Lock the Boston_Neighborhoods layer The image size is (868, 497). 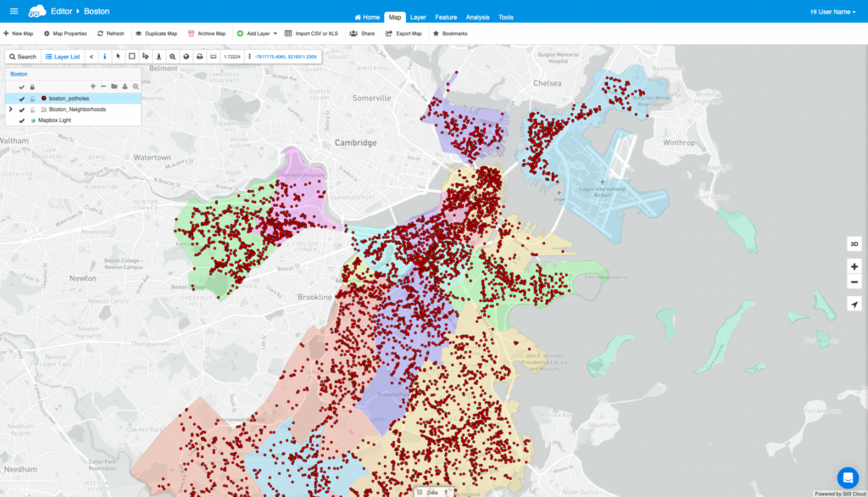click(x=31, y=109)
